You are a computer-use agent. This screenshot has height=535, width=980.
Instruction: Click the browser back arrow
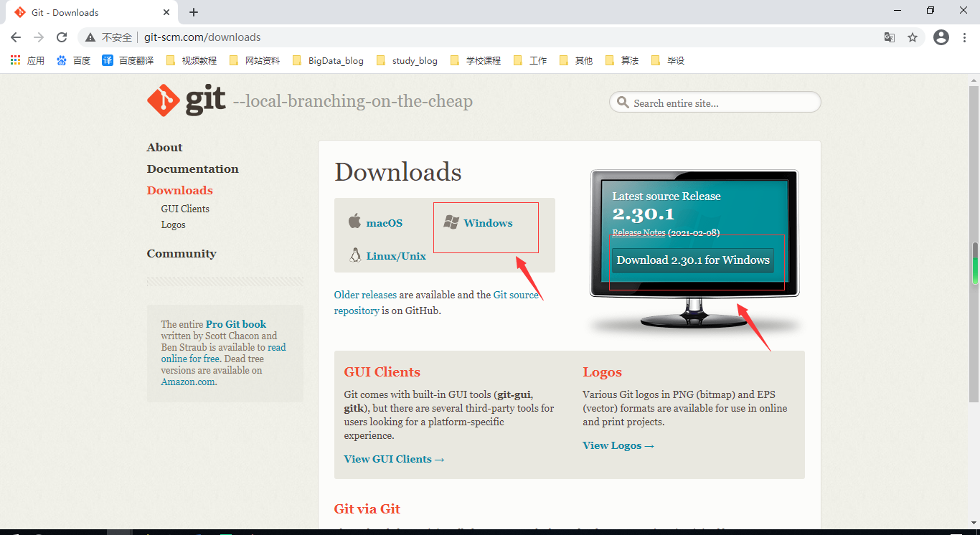tap(16, 37)
